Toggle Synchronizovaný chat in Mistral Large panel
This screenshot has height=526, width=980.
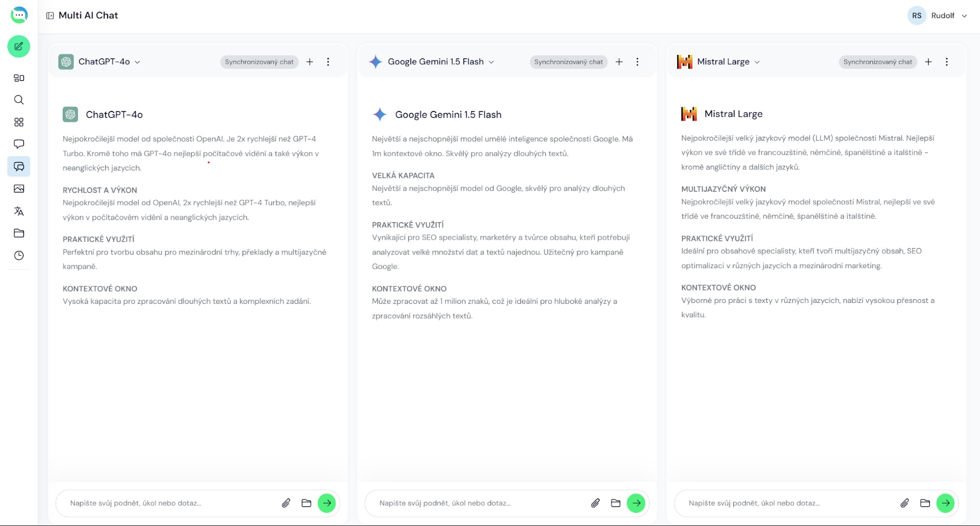878,62
